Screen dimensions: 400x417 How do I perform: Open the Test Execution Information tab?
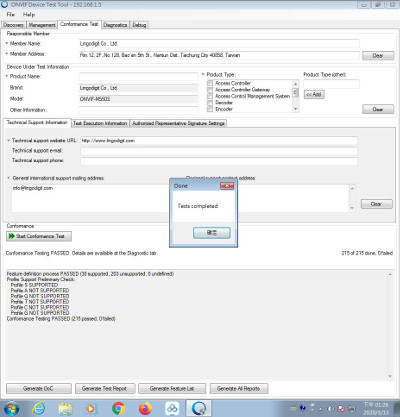100,123
